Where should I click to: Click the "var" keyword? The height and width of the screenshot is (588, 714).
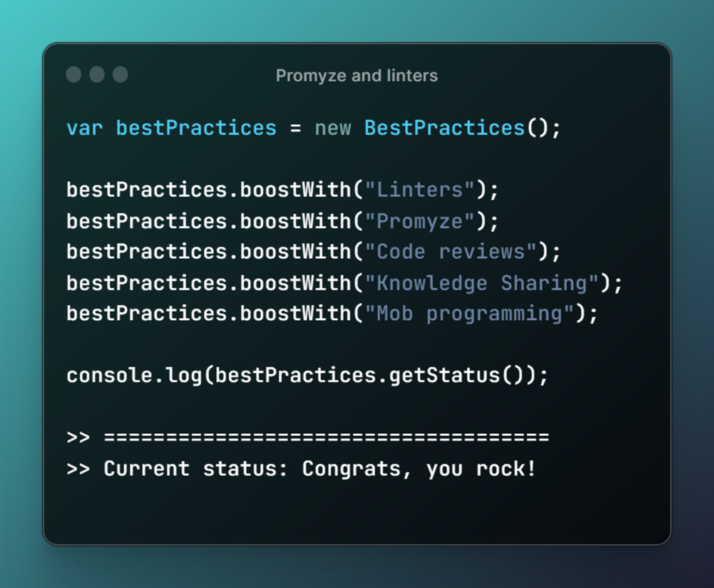(x=84, y=128)
